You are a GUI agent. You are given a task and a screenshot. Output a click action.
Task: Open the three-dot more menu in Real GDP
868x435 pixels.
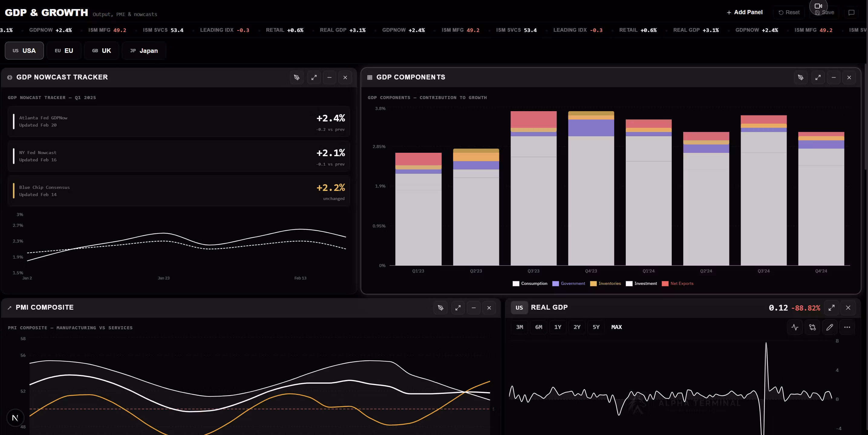click(847, 327)
